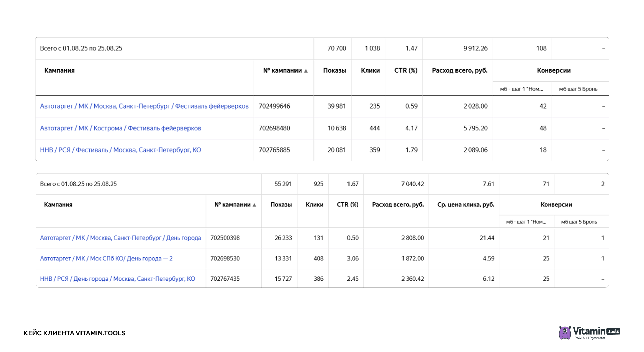Viewport: 644px width, 352px height.
Task: Open Автотаргет Москва Фестиваль фейерверков campaign link
Action: coord(144,106)
